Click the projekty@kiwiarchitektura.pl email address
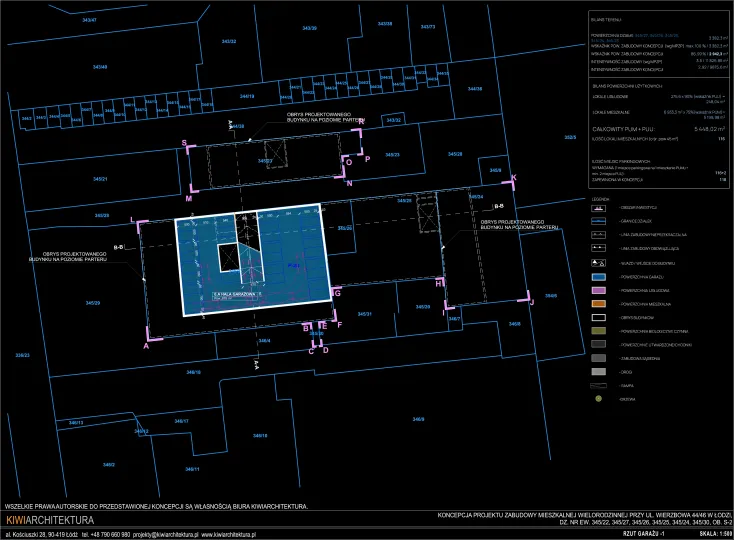Image resolution: width=734 pixels, height=540 pixels. 165,535
